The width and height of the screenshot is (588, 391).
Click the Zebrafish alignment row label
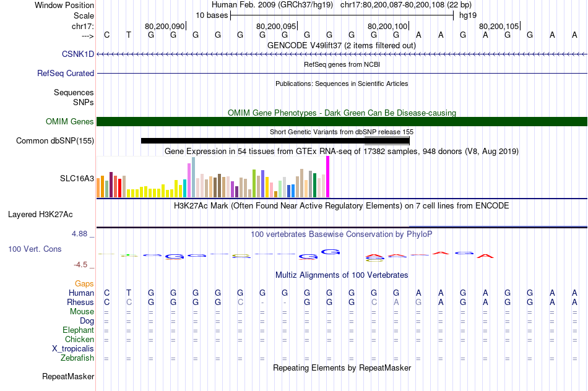click(77, 358)
